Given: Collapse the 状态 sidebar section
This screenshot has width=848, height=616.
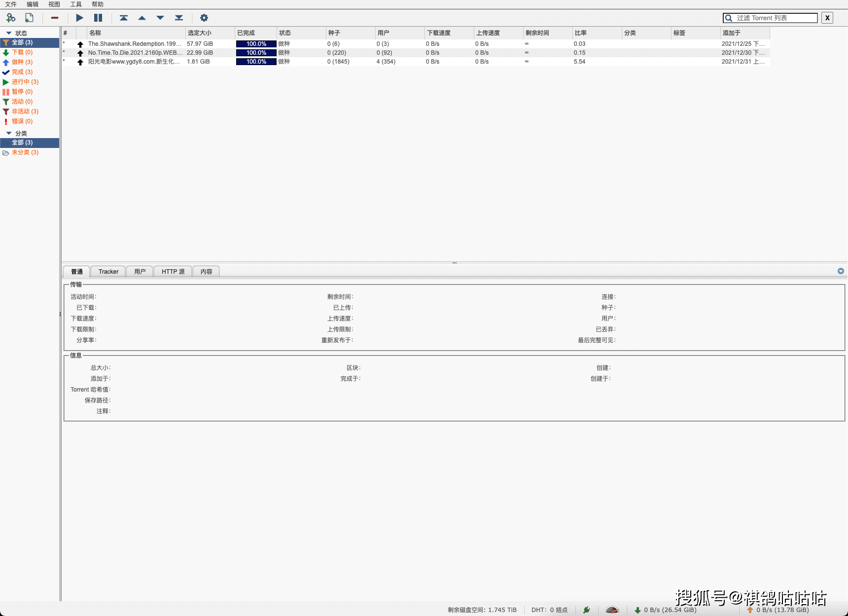Looking at the screenshot, I should tap(8, 33).
